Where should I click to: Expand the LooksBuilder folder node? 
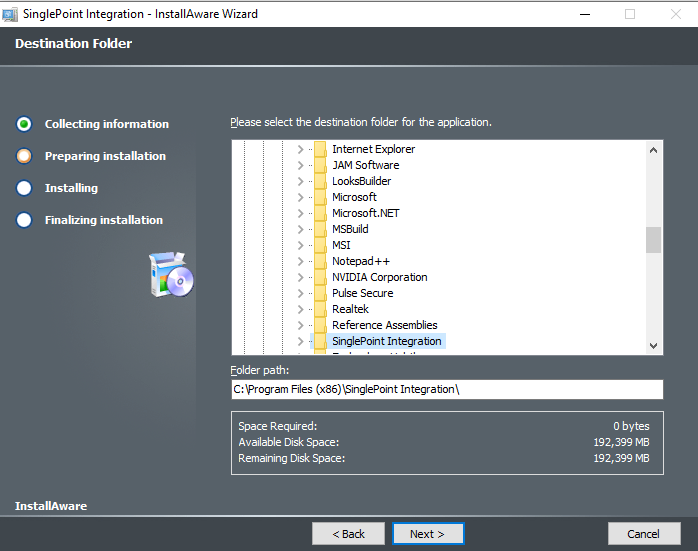pos(300,181)
